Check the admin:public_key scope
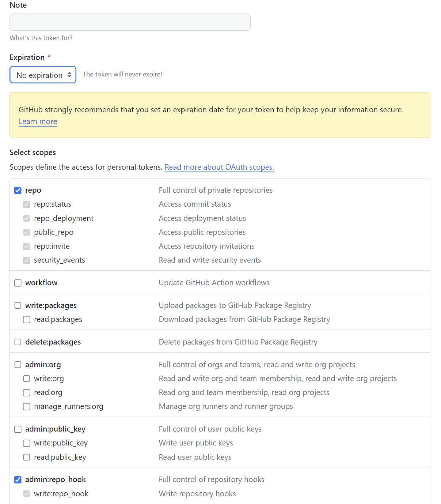 pyautogui.click(x=18, y=429)
